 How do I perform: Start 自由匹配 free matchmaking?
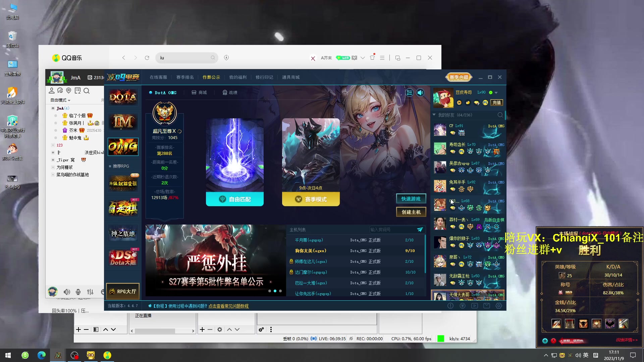pos(235,199)
